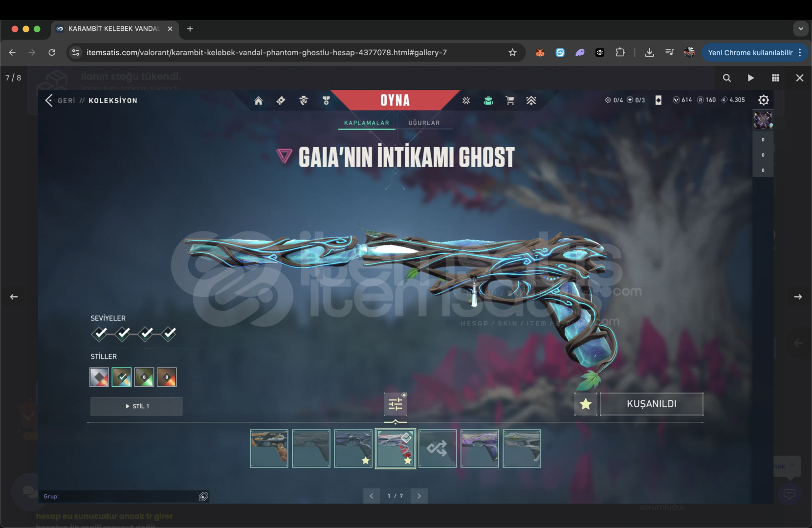812x528 pixels.
Task: Zoom the gallery image with magnifier
Action: (x=727, y=78)
